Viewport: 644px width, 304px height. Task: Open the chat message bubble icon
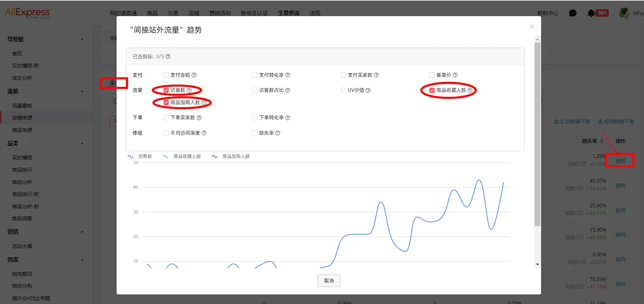[x=572, y=13]
